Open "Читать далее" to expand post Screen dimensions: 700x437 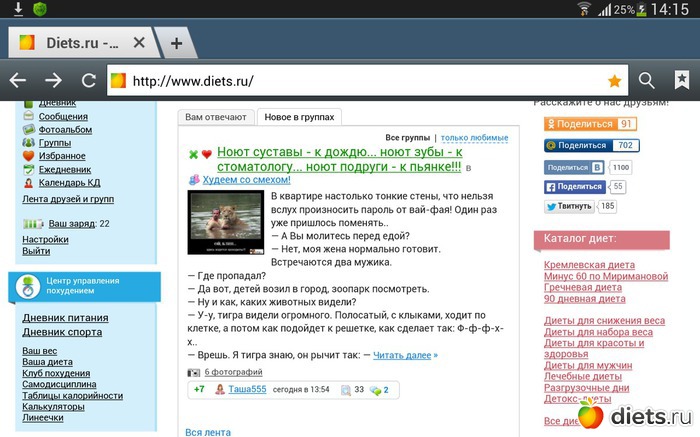click(x=405, y=355)
